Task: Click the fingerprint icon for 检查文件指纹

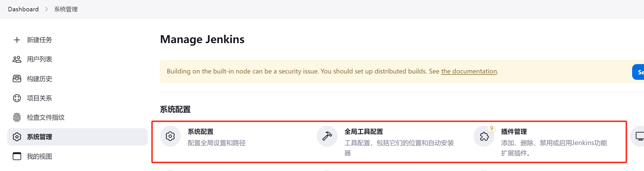Action: (x=17, y=117)
